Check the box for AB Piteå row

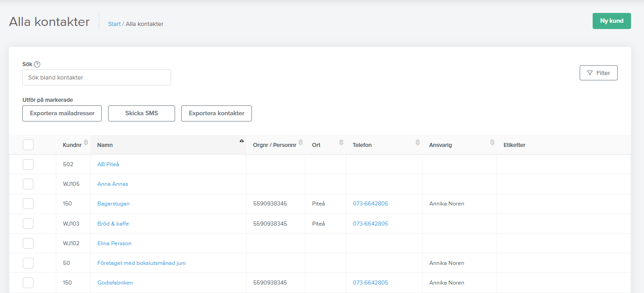pos(28,164)
